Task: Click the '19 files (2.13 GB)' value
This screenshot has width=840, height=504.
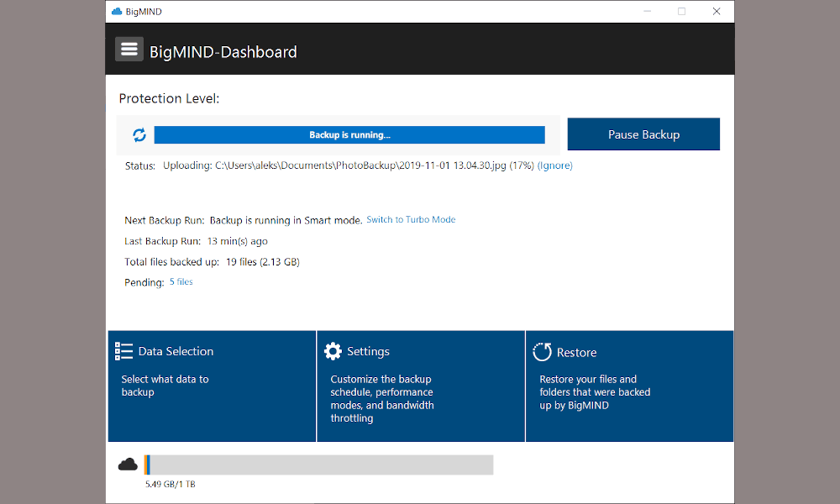Action: point(262,262)
